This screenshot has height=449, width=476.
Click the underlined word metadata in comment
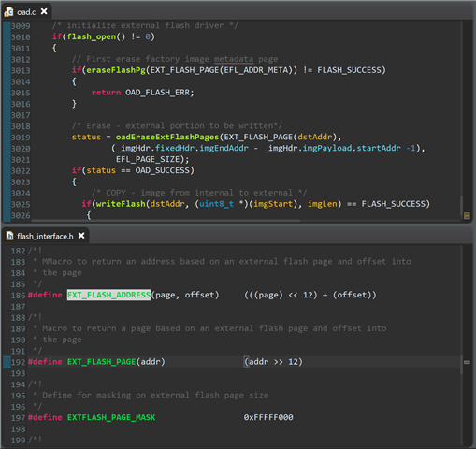(234, 59)
